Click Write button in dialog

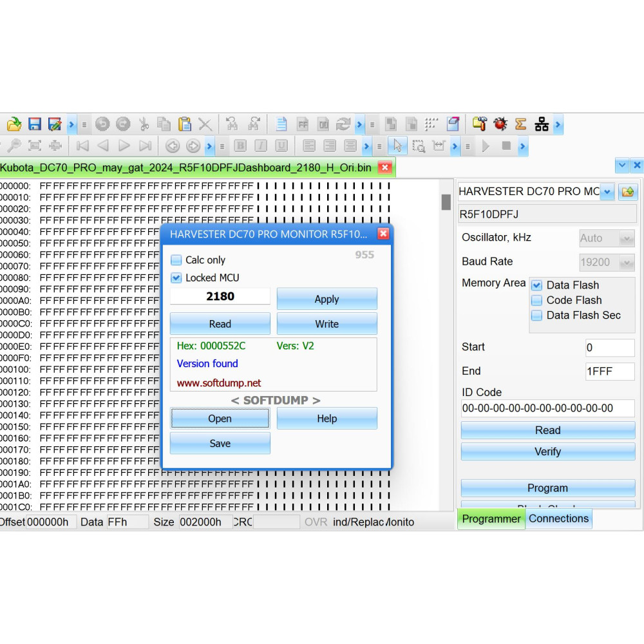pyautogui.click(x=327, y=324)
